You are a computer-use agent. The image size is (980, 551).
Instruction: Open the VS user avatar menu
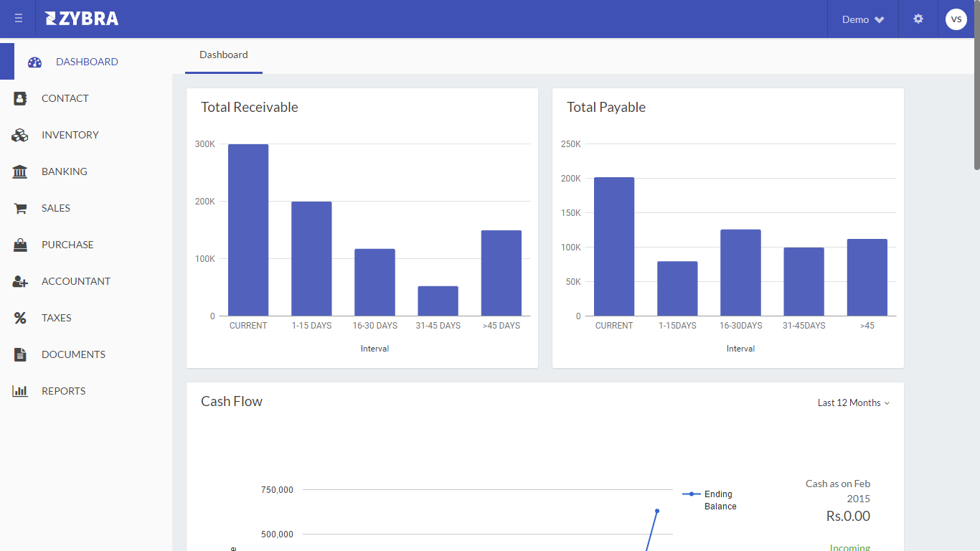coord(956,19)
